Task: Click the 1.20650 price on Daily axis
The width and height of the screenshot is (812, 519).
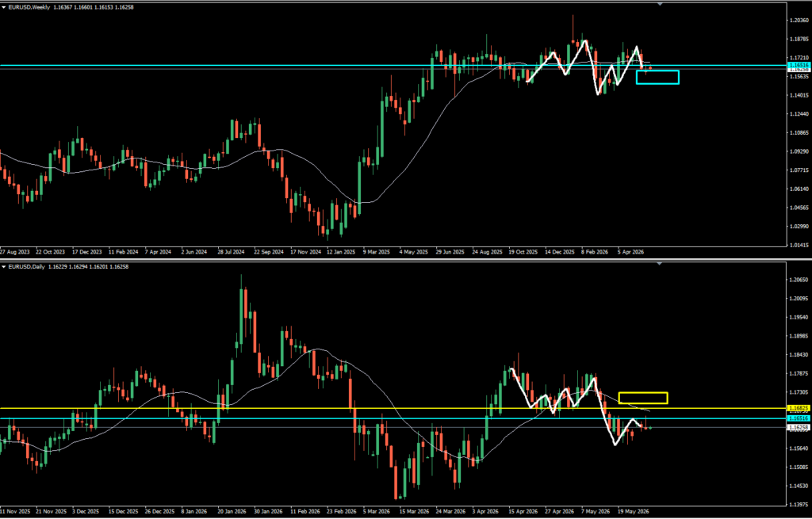Action: 799,280
